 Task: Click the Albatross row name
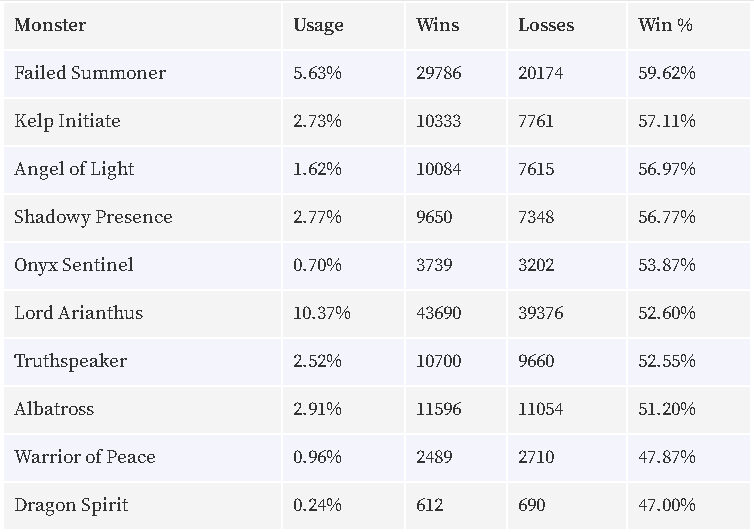pyautogui.click(x=54, y=409)
